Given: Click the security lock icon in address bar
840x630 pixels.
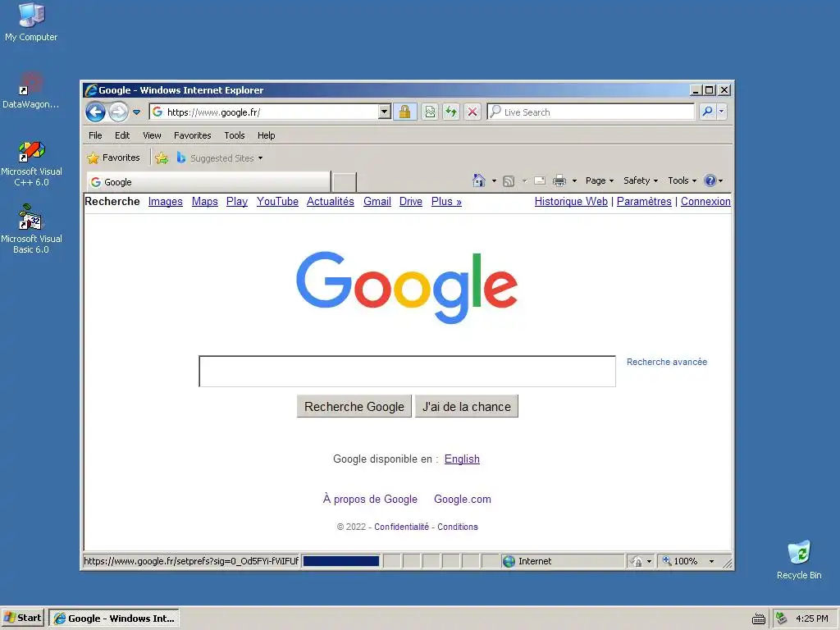Looking at the screenshot, I should pyautogui.click(x=405, y=112).
